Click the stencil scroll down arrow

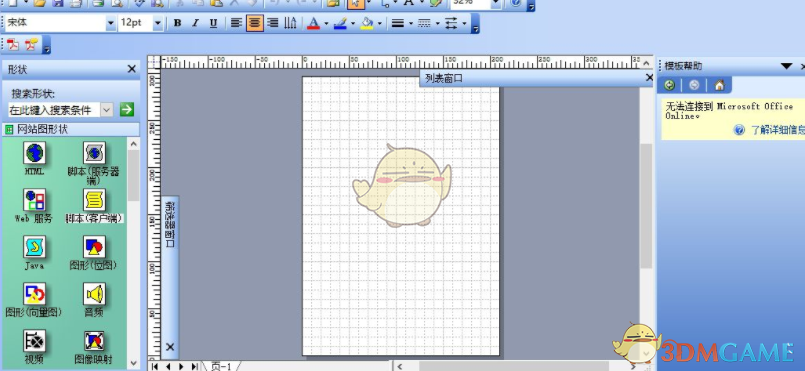pyautogui.click(x=133, y=362)
